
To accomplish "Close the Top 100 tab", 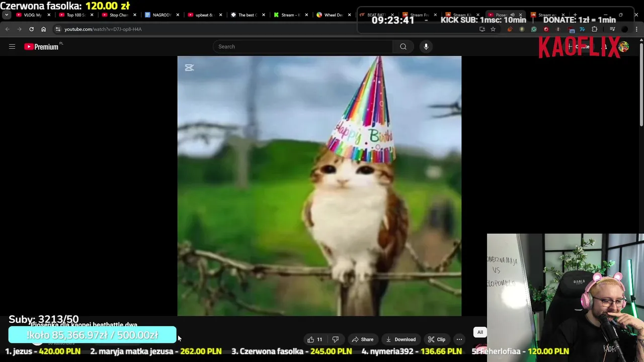I will point(92,15).
